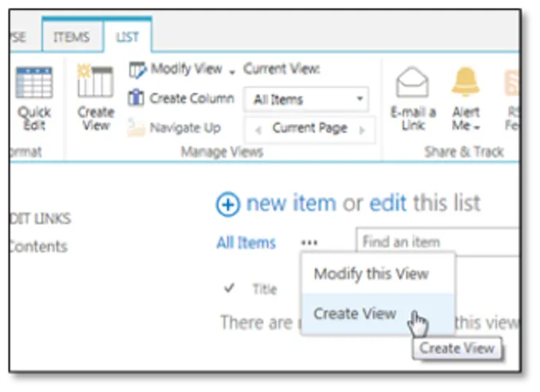540x392 pixels.
Task: Go to next page arrow
Action: click(362, 130)
